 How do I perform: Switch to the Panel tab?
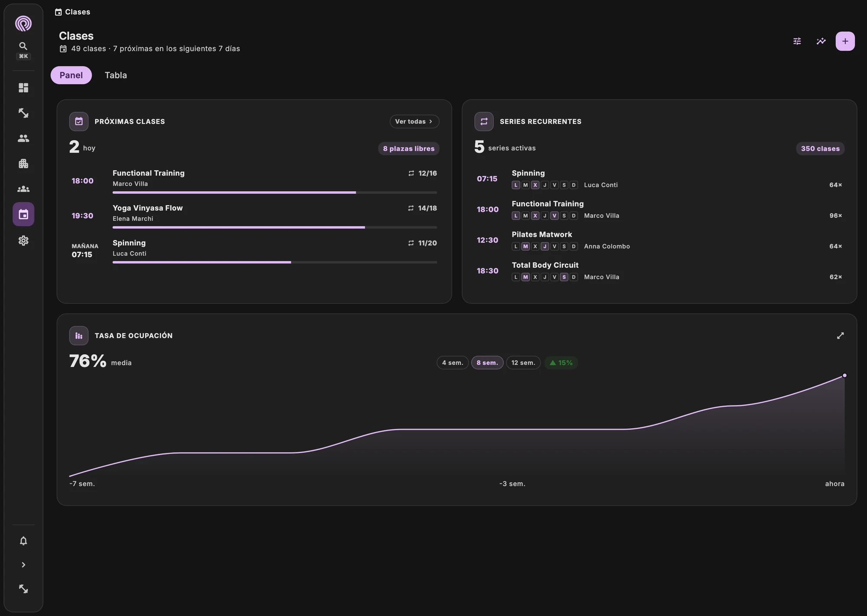71,75
